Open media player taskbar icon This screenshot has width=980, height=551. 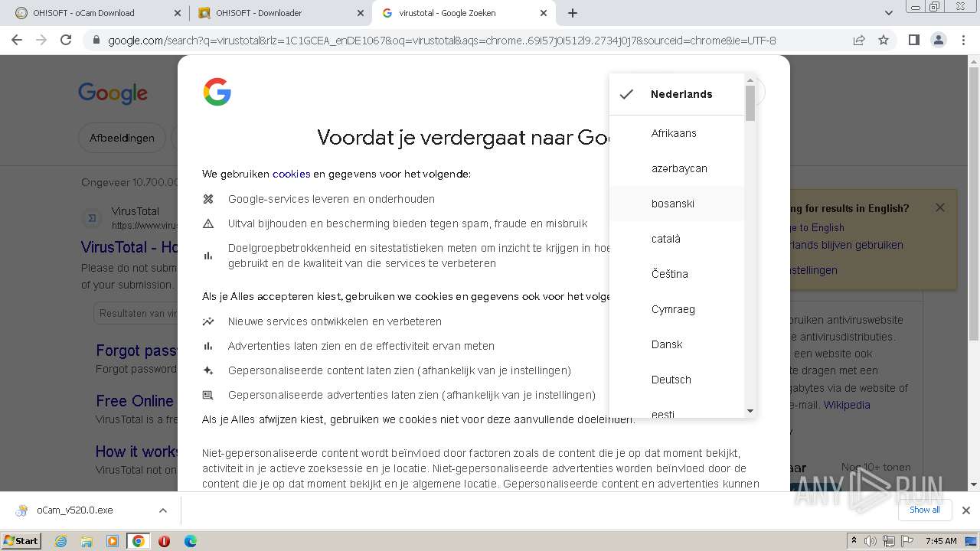point(113,541)
